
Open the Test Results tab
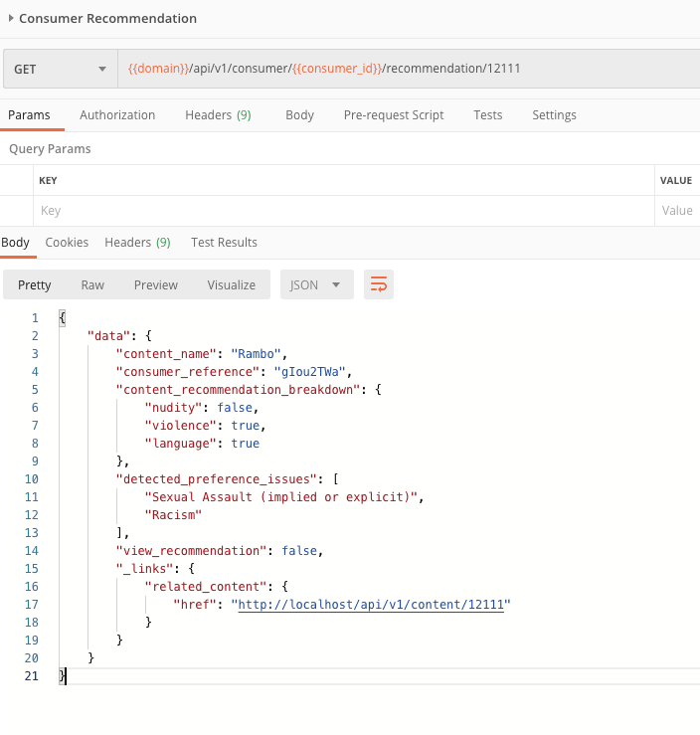224,243
